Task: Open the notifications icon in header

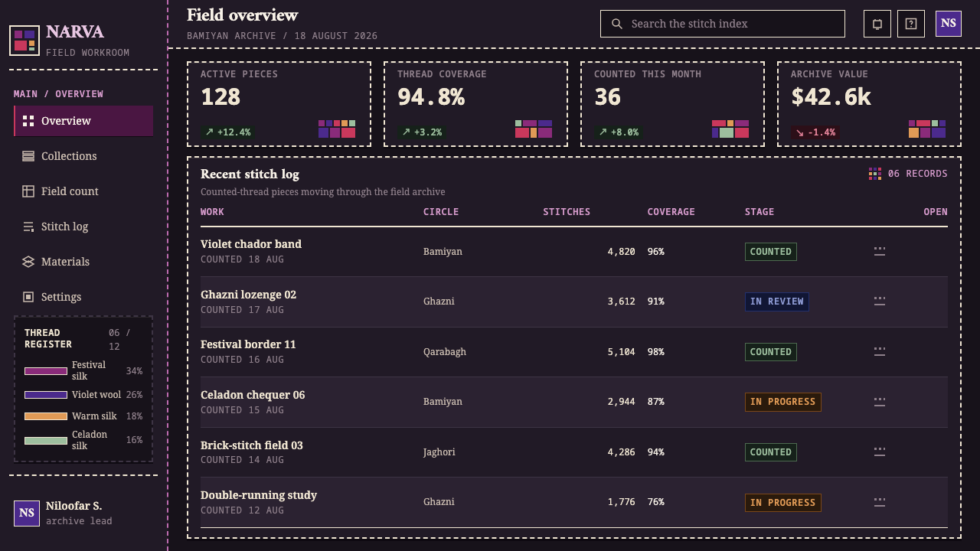Action: (877, 24)
